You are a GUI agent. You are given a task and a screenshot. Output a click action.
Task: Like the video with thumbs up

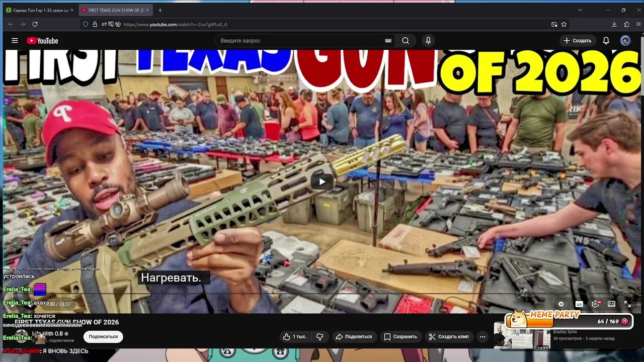294,337
